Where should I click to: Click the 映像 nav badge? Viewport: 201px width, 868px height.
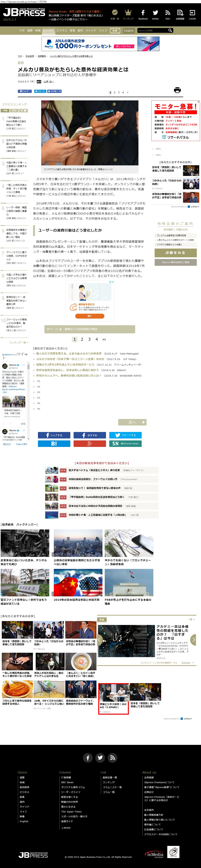tap(115, 30)
